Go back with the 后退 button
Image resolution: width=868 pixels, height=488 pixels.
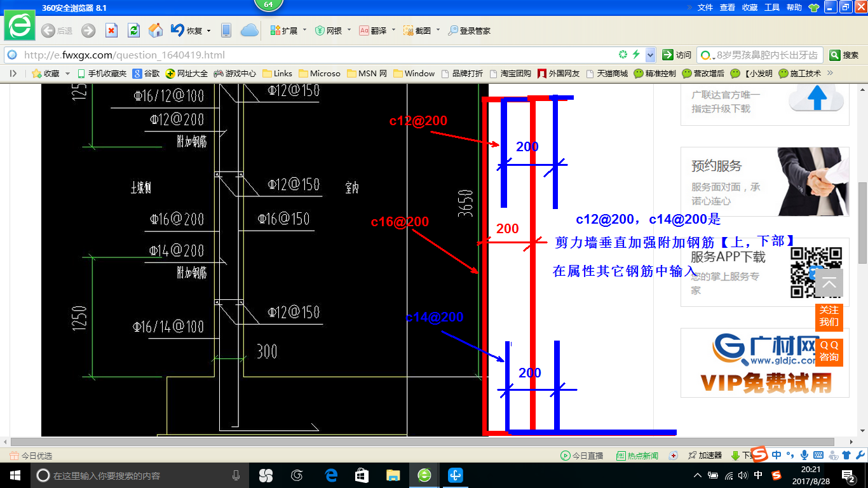point(57,30)
